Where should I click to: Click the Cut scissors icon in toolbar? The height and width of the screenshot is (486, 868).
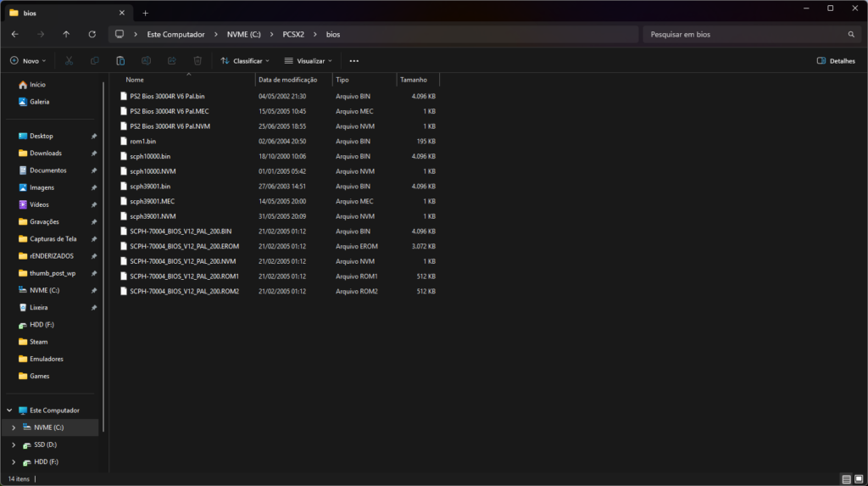[69, 61]
